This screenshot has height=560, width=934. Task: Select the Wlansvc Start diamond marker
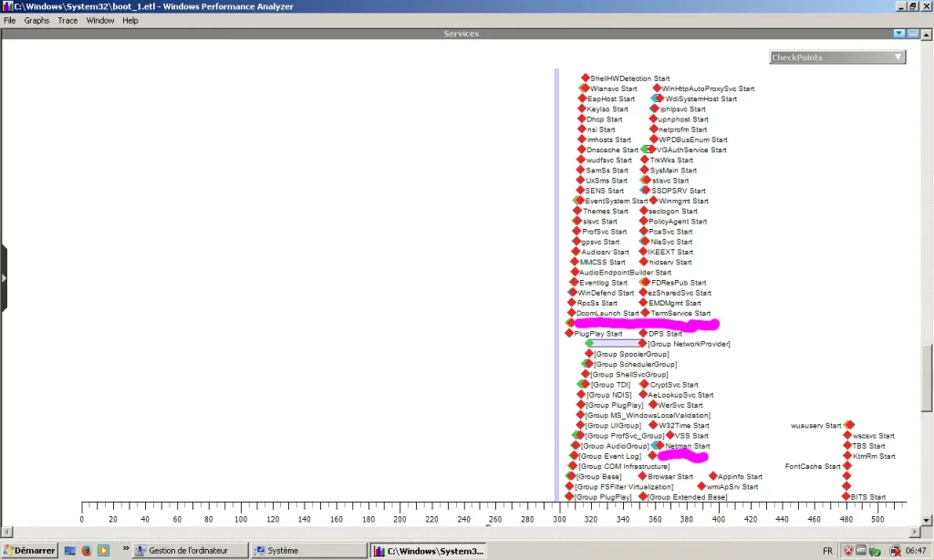pos(585,88)
